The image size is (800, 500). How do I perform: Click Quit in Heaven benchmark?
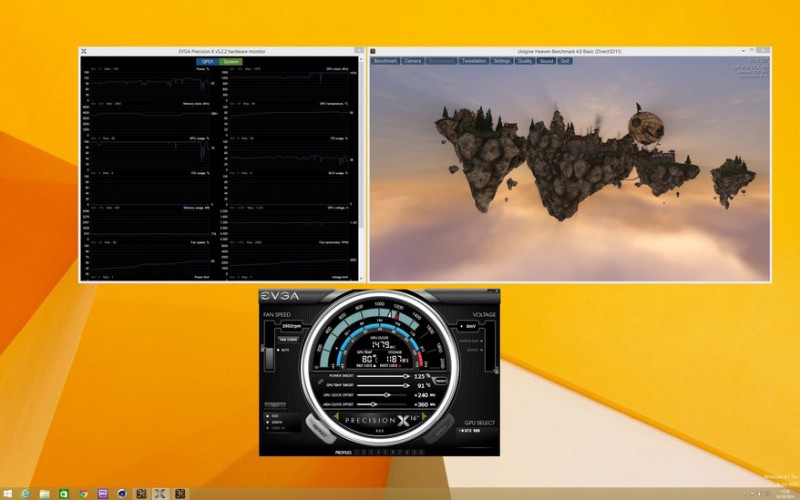pyautogui.click(x=565, y=61)
